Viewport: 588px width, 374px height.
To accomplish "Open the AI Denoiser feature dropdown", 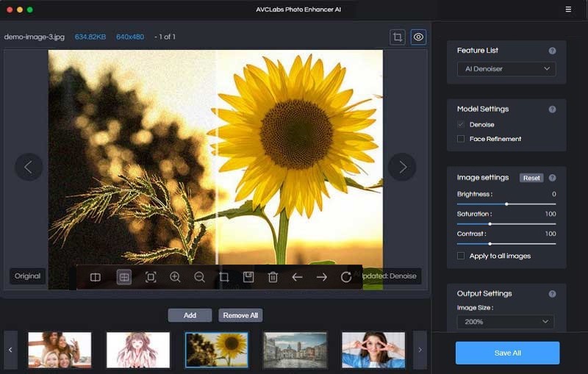I will 506,69.
